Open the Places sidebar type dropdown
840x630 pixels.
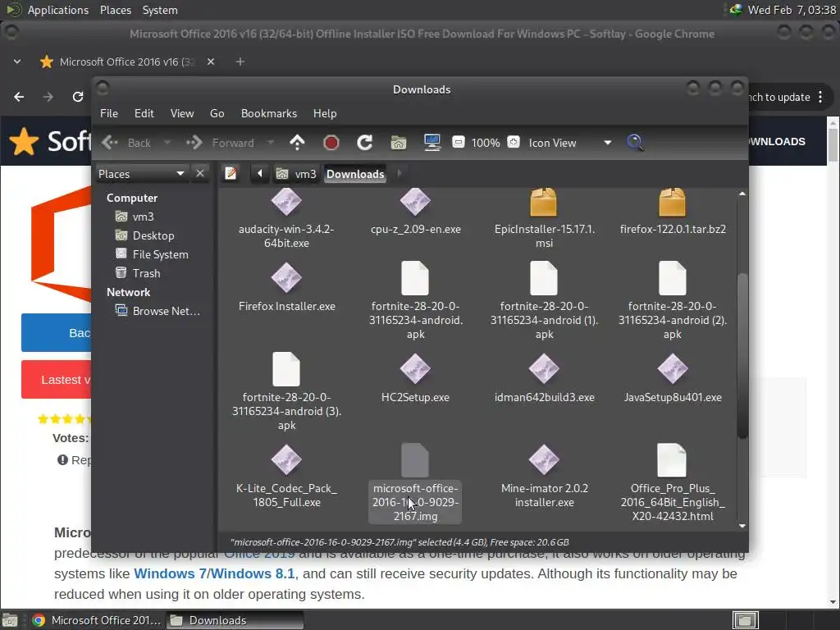pos(142,174)
